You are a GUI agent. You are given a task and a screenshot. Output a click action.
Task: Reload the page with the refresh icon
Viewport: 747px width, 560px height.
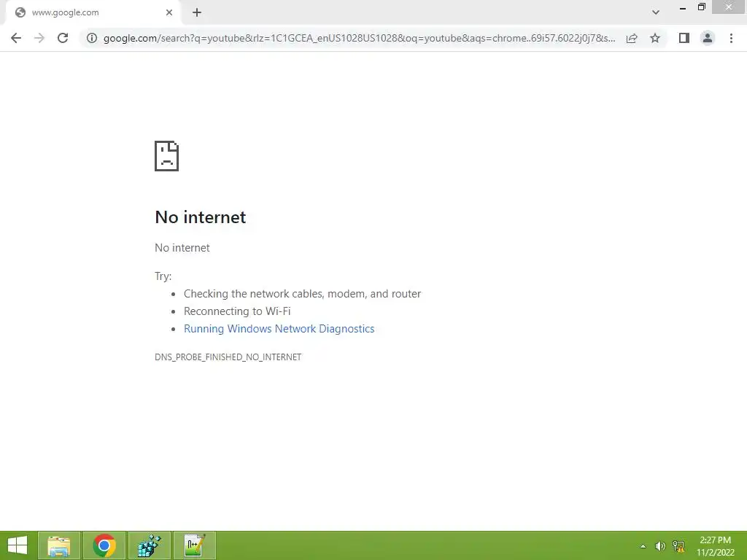pyautogui.click(x=63, y=38)
